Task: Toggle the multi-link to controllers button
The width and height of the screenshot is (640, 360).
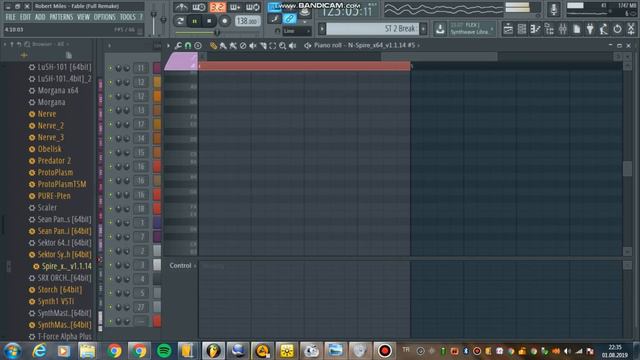Action: [x=289, y=18]
